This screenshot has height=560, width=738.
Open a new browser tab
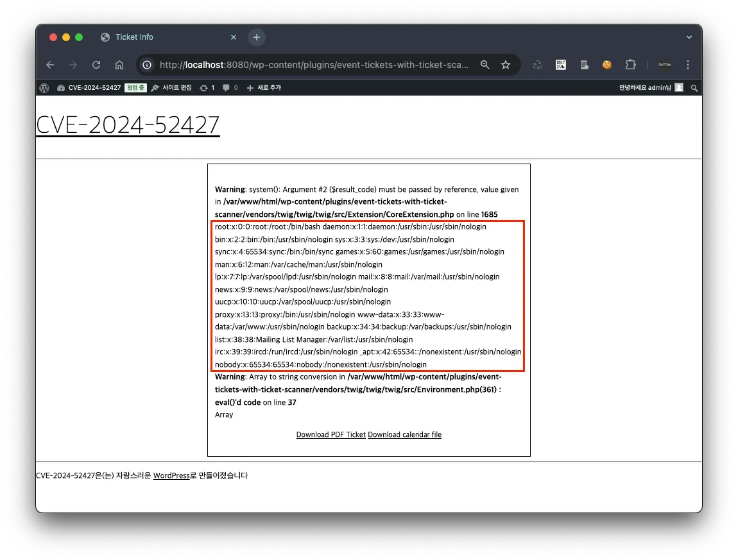[x=257, y=37]
